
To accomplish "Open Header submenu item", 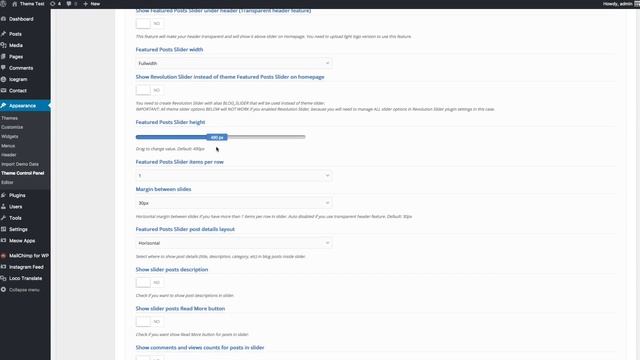I will (9, 155).
